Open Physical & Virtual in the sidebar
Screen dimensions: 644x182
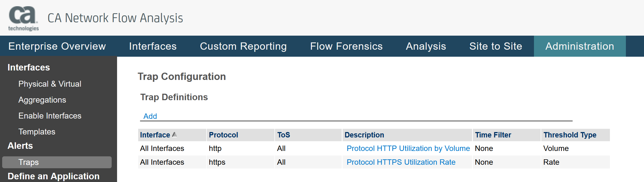50,84
